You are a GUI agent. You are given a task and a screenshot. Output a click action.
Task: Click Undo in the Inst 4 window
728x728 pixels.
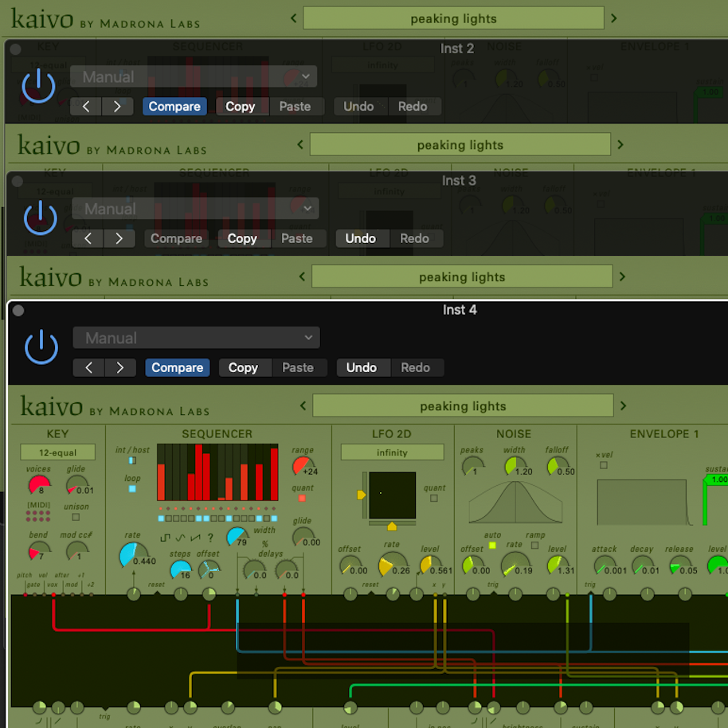pos(362,368)
